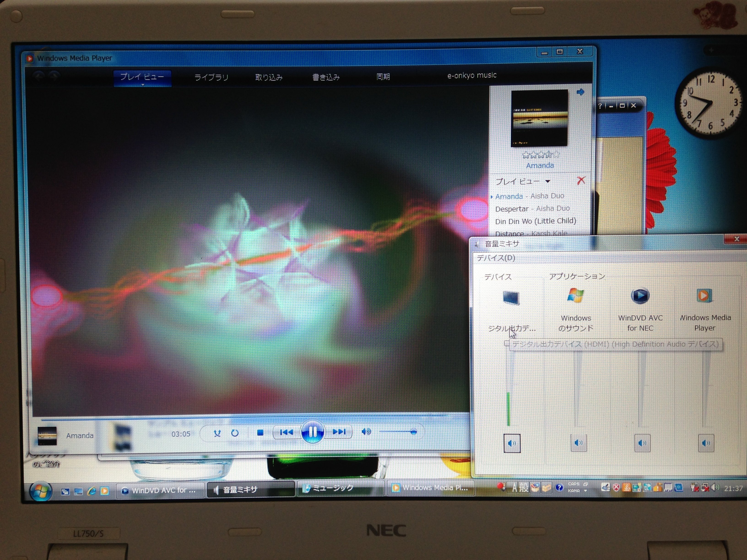Rate the song using the star rating
747x560 pixels.
coord(541,155)
